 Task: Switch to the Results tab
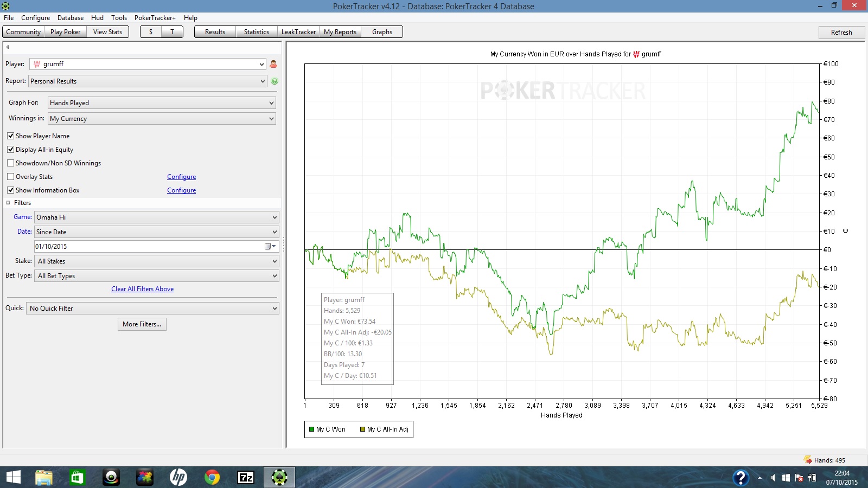click(215, 32)
